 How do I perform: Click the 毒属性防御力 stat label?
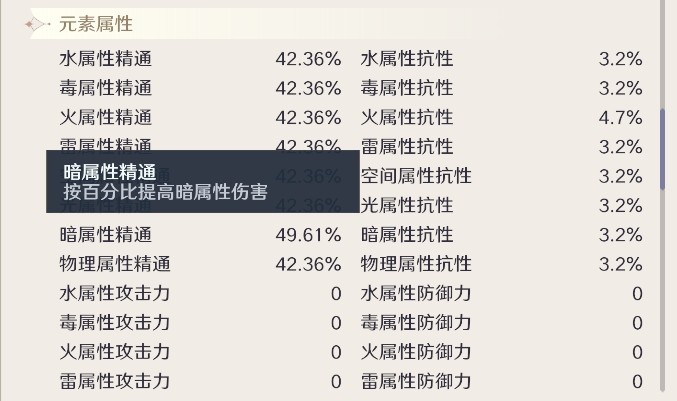[416, 323]
